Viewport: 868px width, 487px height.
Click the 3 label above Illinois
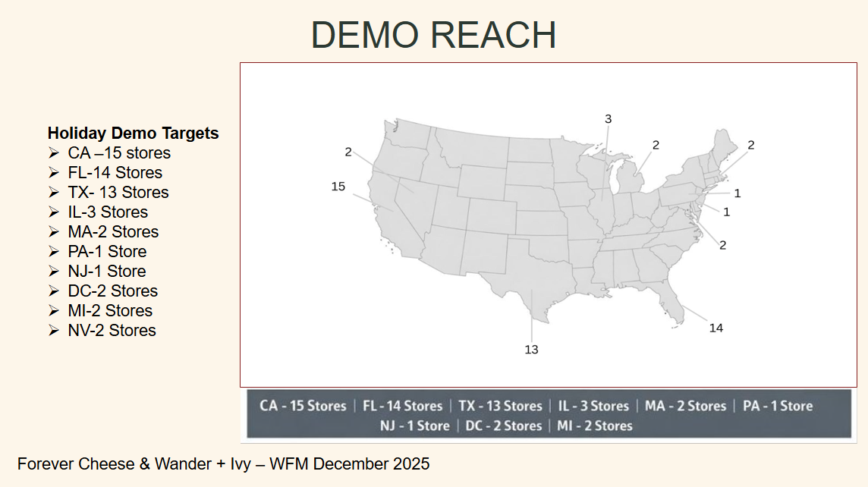[608, 119]
